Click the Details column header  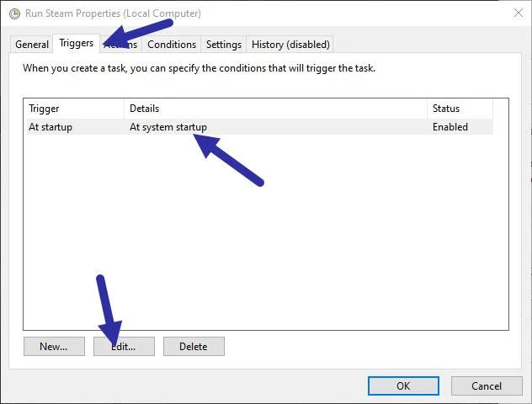[275, 109]
